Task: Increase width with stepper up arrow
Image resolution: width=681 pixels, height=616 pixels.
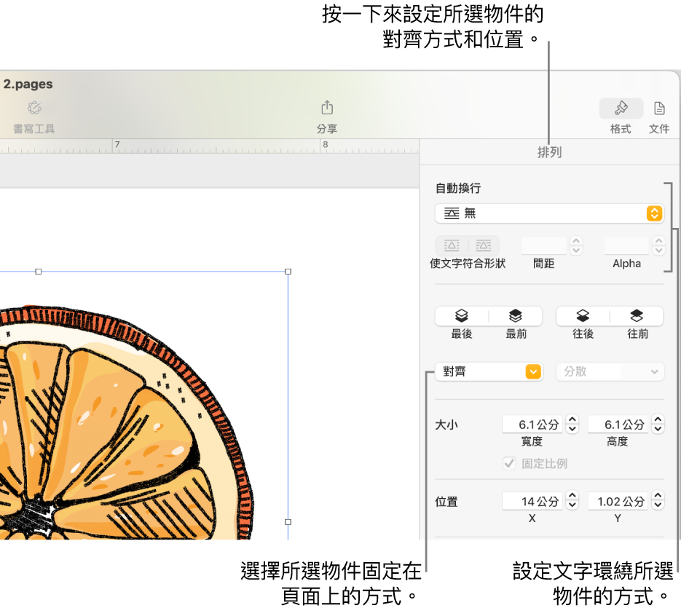Action: [572, 420]
